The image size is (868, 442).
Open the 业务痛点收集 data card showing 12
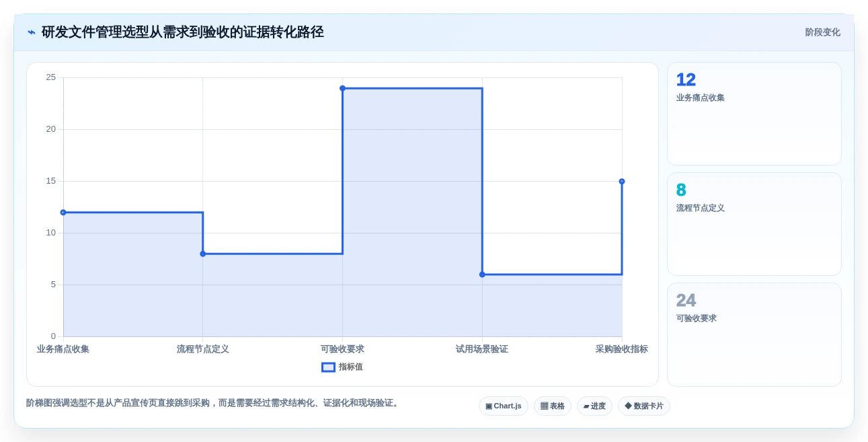(754, 114)
